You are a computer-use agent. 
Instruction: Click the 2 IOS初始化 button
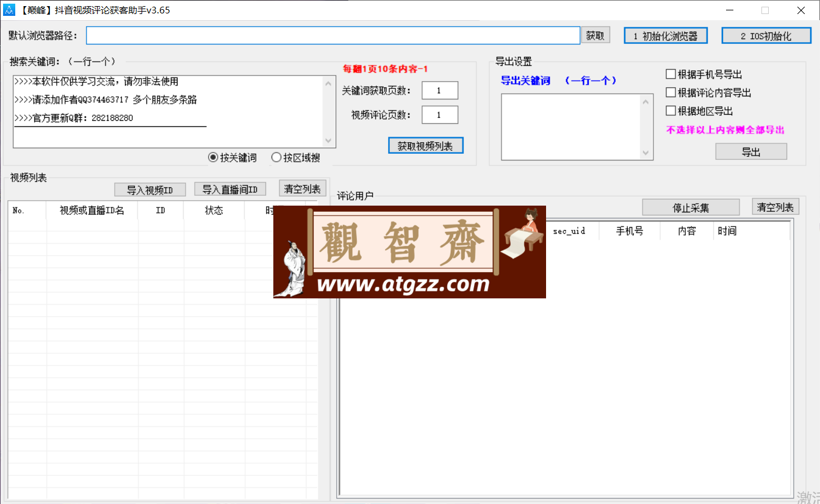coord(766,35)
